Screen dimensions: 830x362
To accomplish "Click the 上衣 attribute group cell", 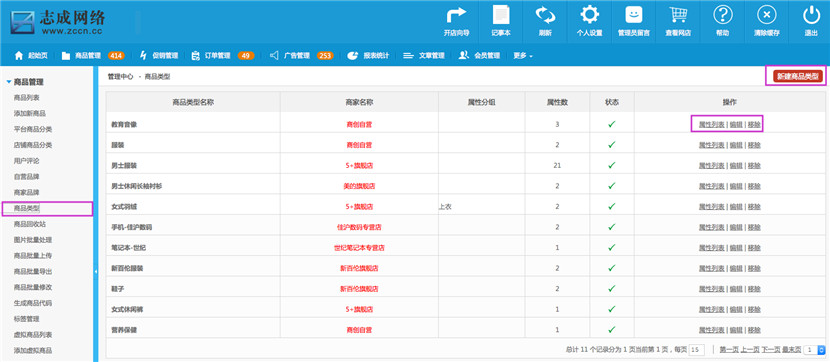I will (x=445, y=207).
